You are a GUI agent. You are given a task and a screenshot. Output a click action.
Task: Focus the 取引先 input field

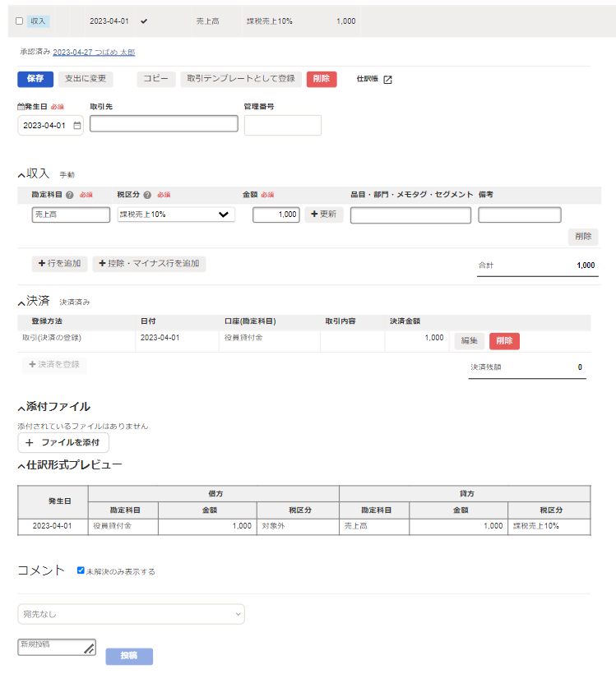(164, 124)
